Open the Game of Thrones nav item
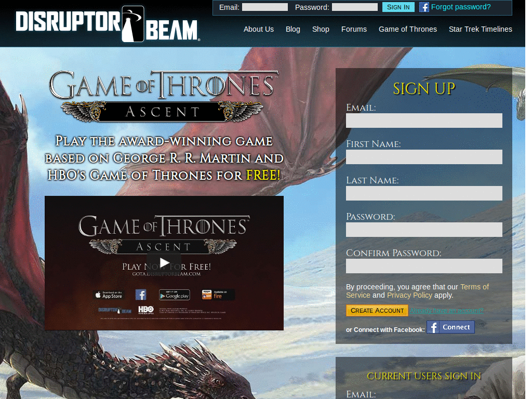The height and width of the screenshot is (399, 532). click(408, 29)
